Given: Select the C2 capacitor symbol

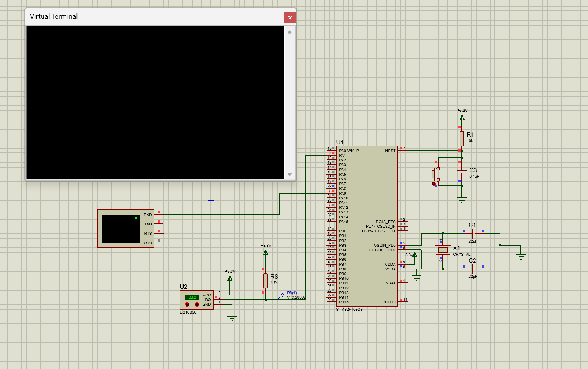Looking at the screenshot, I should 473,269.
